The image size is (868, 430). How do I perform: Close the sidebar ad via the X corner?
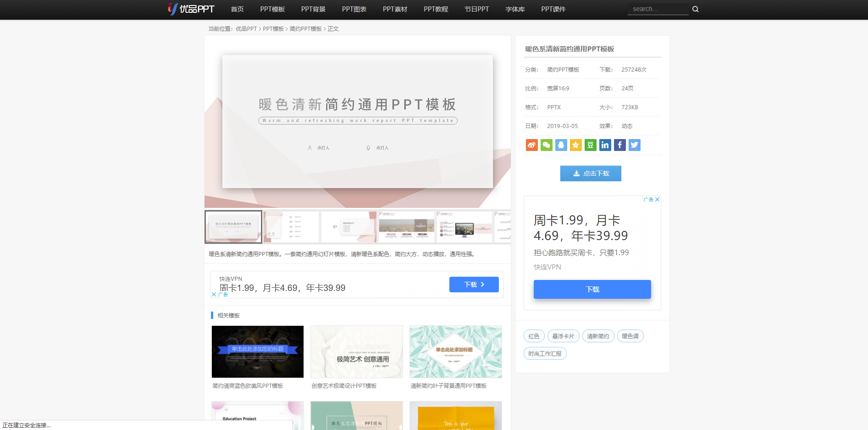click(x=657, y=199)
